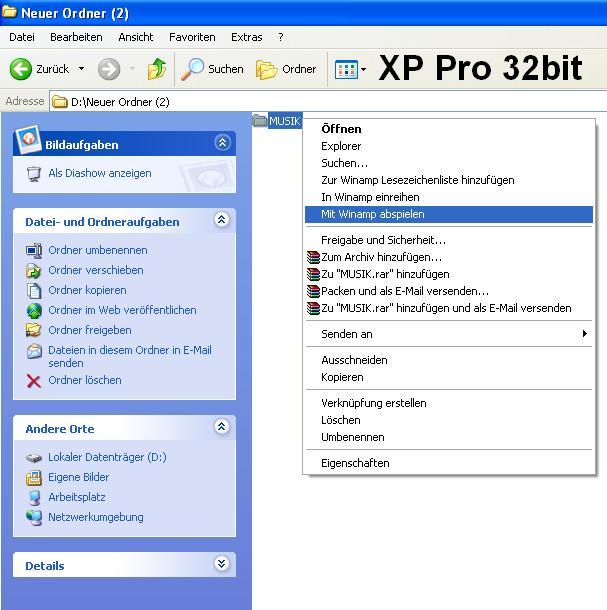
Task: Click the Ordner kopieren icon
Action: (x=34, y=291)
